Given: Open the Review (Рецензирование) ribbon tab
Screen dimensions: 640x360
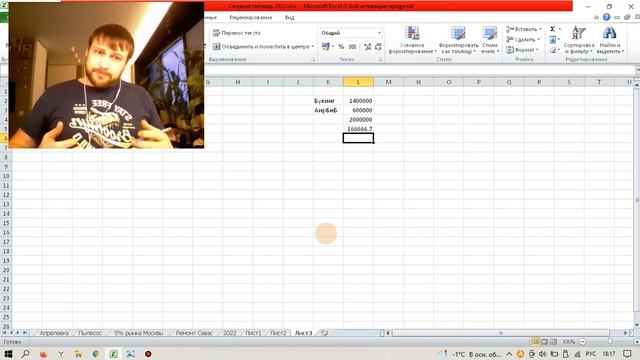Looking at the screenshot, I should click(x=251, y=18).
